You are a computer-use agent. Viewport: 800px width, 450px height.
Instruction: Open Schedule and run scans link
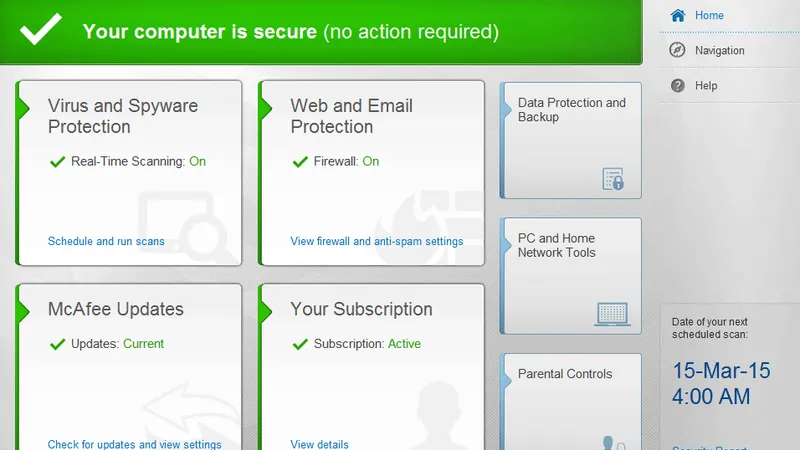106,241
